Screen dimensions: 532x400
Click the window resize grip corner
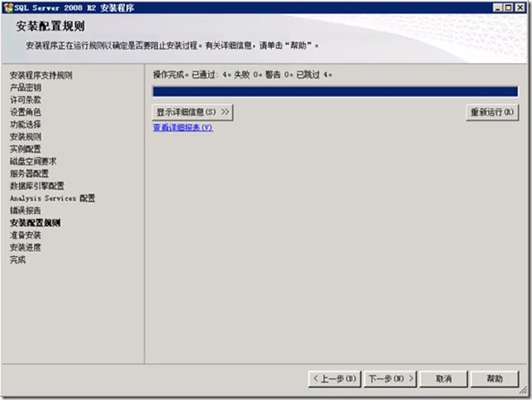point(523,391)
